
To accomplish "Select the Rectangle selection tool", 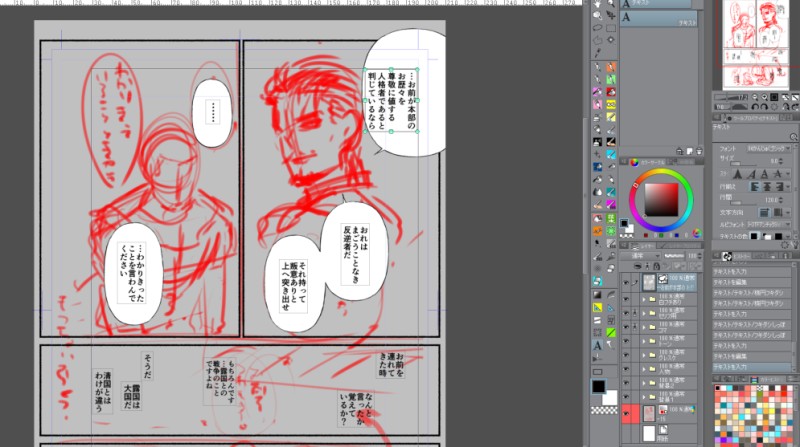I will 611,29.
